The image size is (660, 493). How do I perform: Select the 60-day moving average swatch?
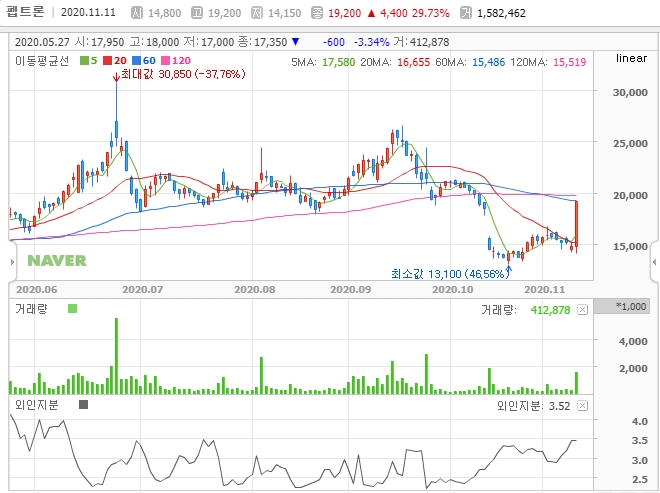pos(137,61)
